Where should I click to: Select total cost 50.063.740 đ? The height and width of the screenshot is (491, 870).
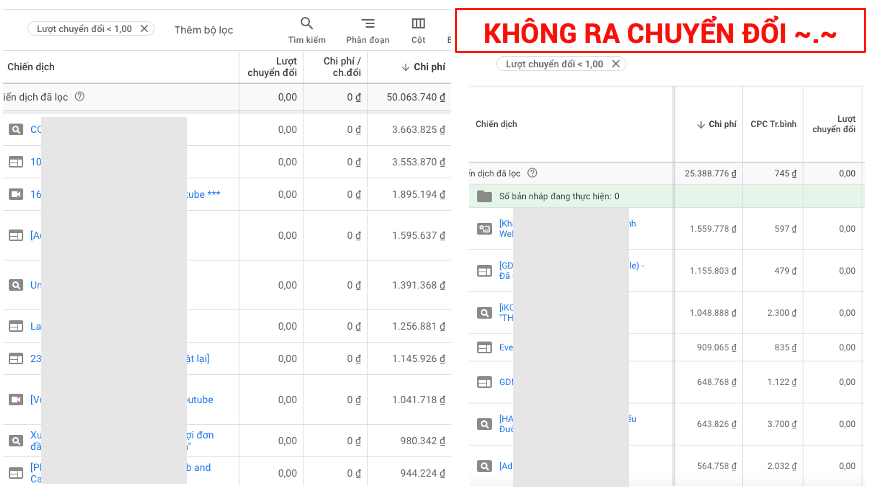(x=416, y=97)
